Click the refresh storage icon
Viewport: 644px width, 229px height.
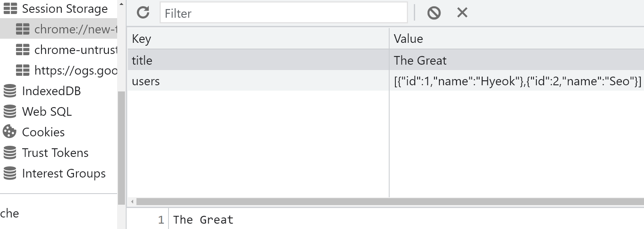[143, 13]
